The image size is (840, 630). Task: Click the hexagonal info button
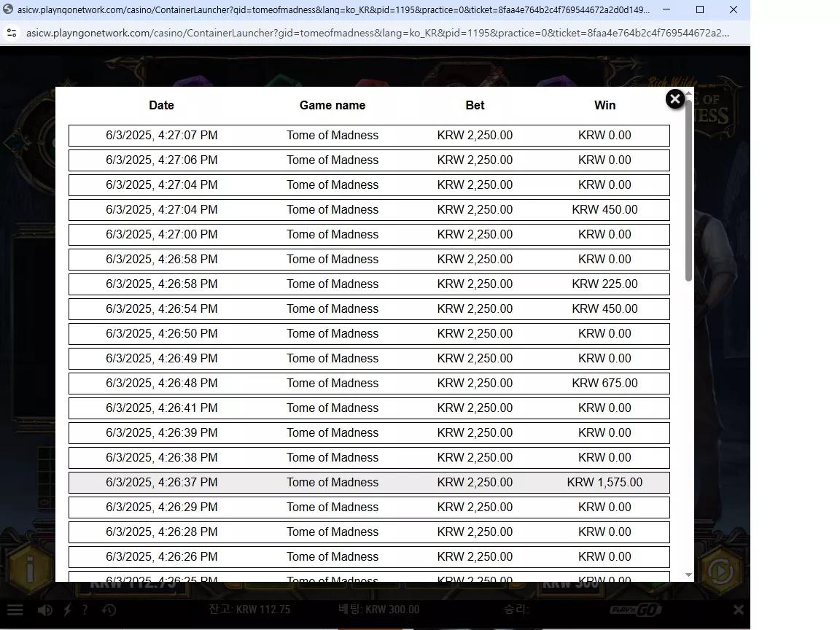(x=30, y=569)
